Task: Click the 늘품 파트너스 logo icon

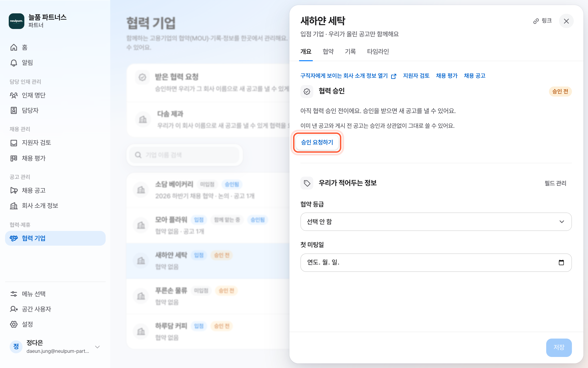Action: click(x=16, y=21)
